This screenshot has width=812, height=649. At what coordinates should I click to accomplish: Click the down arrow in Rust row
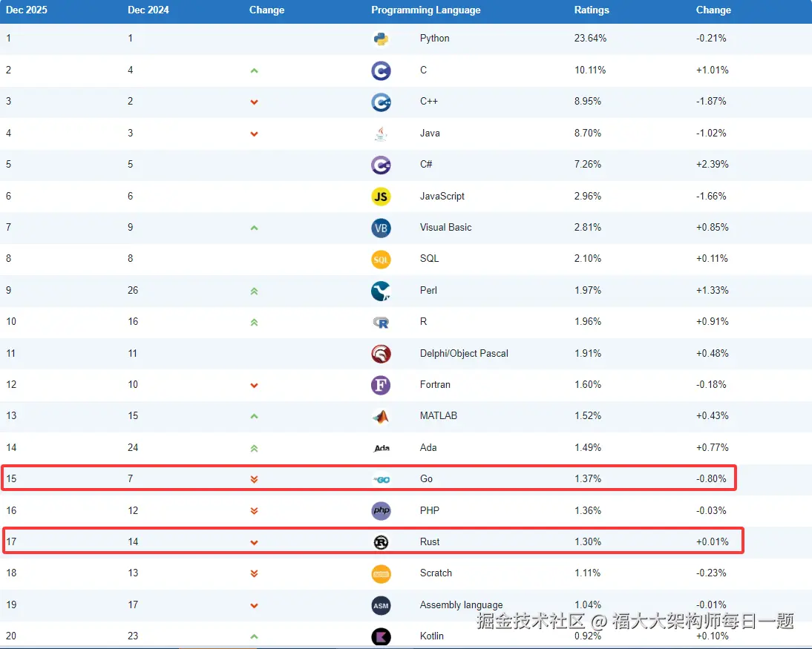[x=254, y=543]
